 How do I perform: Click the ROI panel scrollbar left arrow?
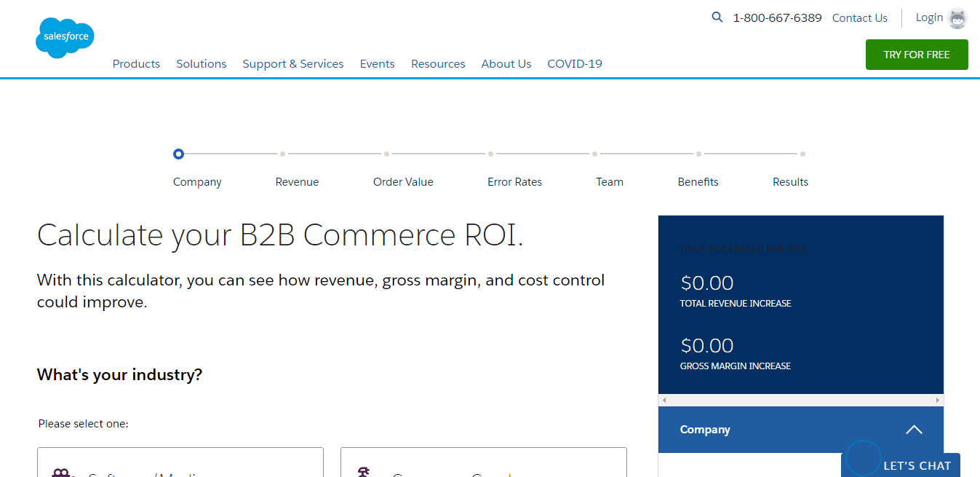(664, 401)
